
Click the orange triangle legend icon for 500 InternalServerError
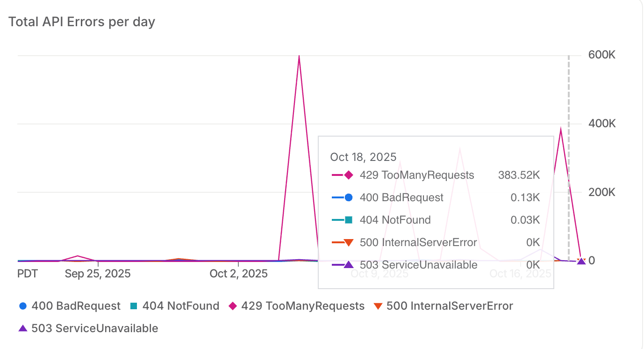378,306
